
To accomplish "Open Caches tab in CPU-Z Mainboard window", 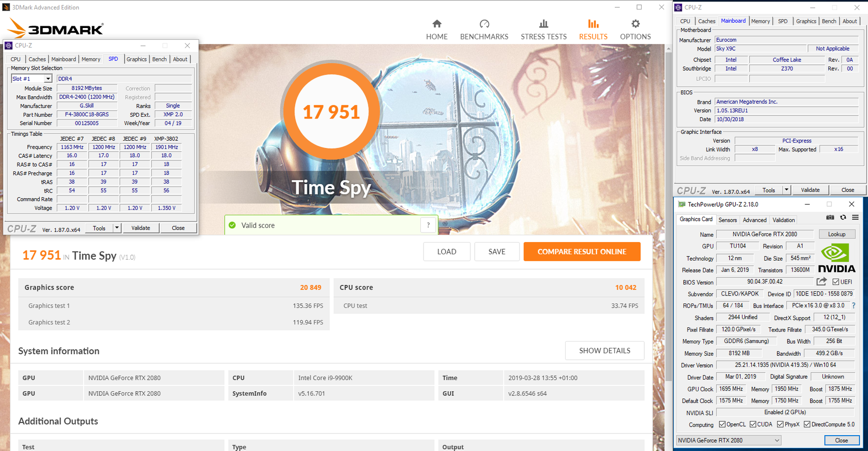I will coord(707,21).
